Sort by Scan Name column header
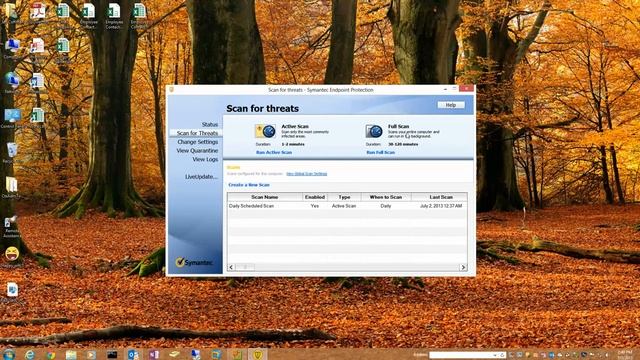The width and height of the screenshot is (640, 360). pos(264,197)
